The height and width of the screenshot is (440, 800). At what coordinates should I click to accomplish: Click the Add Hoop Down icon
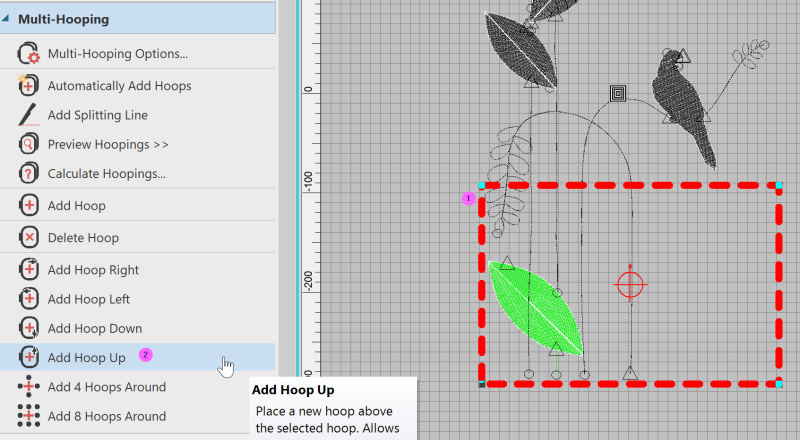pos(29,328)
